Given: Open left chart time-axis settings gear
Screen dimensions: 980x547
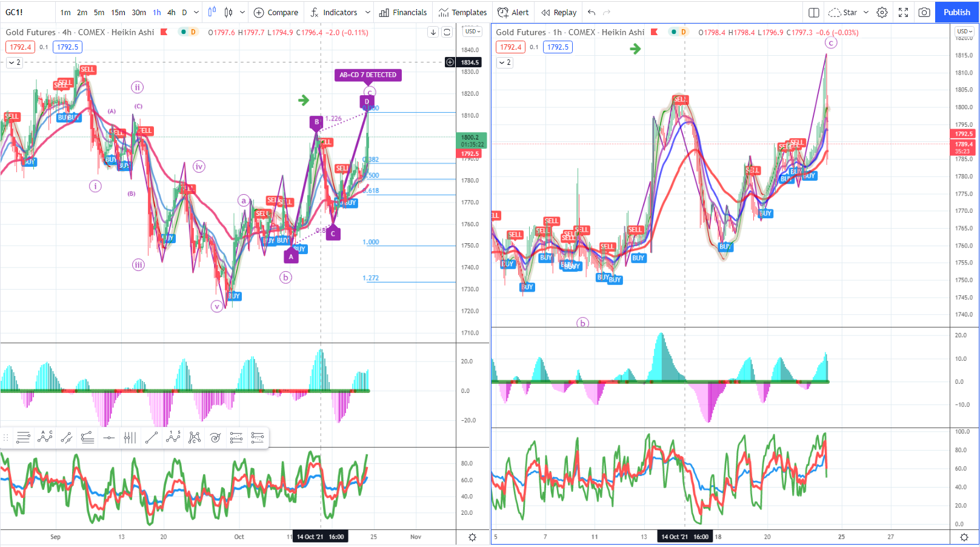Looking at the screenshot, I should [473, 537].
